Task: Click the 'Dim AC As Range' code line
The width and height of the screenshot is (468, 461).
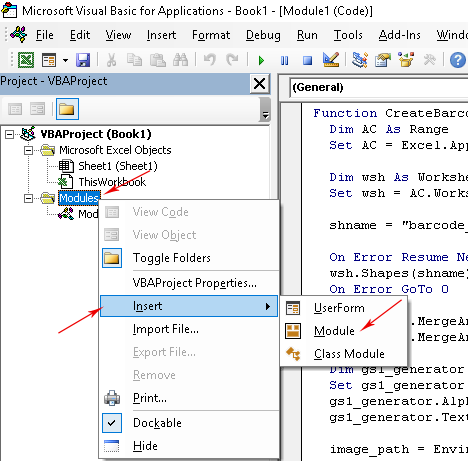Action: [389, 129]
